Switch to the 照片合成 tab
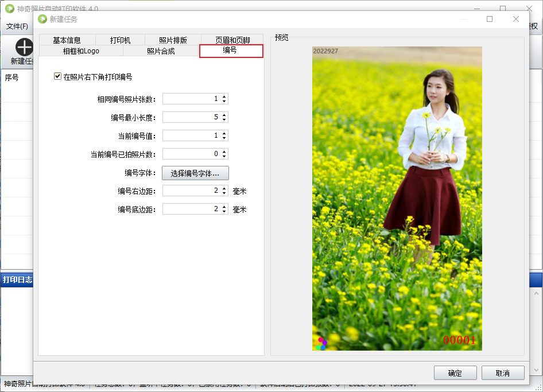 point(161,51)
